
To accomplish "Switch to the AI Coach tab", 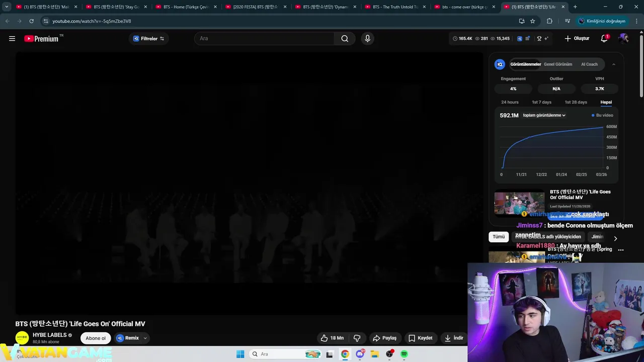I will 589,64.
